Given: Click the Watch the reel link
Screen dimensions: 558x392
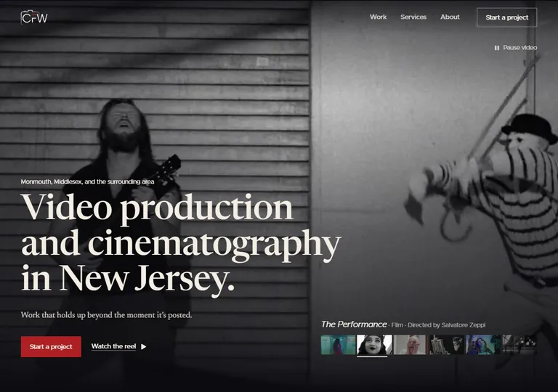Looking at the screenshot, I should pyautogui.click(x=113, y=346).
